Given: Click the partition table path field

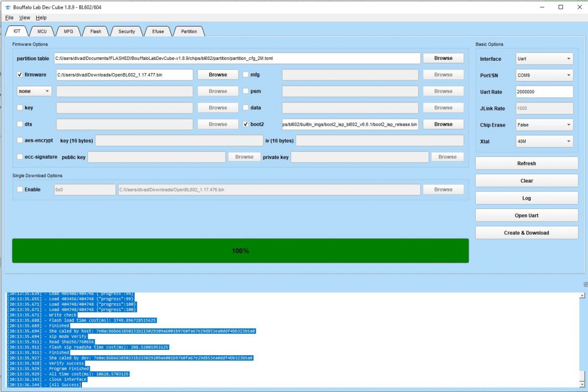Looking at the screenshot, I should click(x=237, y=58).
